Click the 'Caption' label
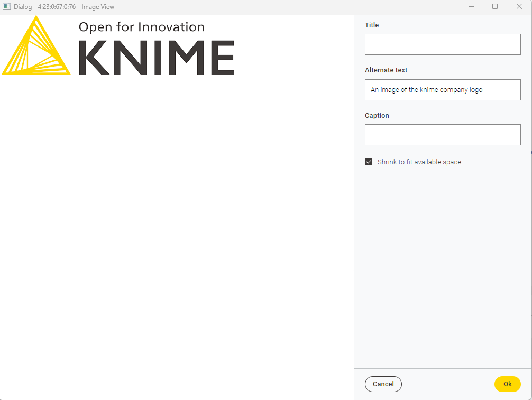532x400 pixels. [377, 116]
